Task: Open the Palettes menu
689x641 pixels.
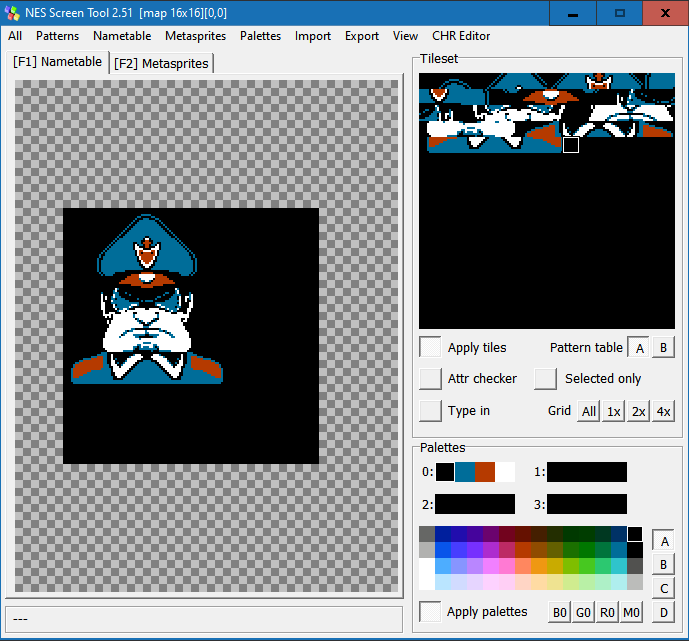Action: pyautogui.click(x=261, y=36)
